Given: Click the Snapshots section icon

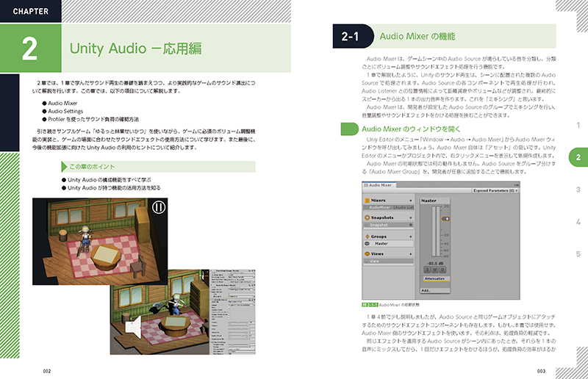Looking at the screenshot, I should (x=367, y=217).
